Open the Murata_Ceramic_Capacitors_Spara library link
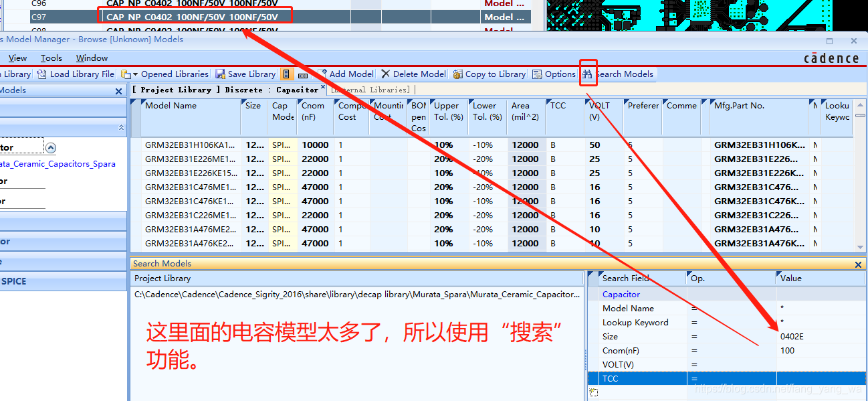This screenshot has height=401, width=868. tap(58, 164)
